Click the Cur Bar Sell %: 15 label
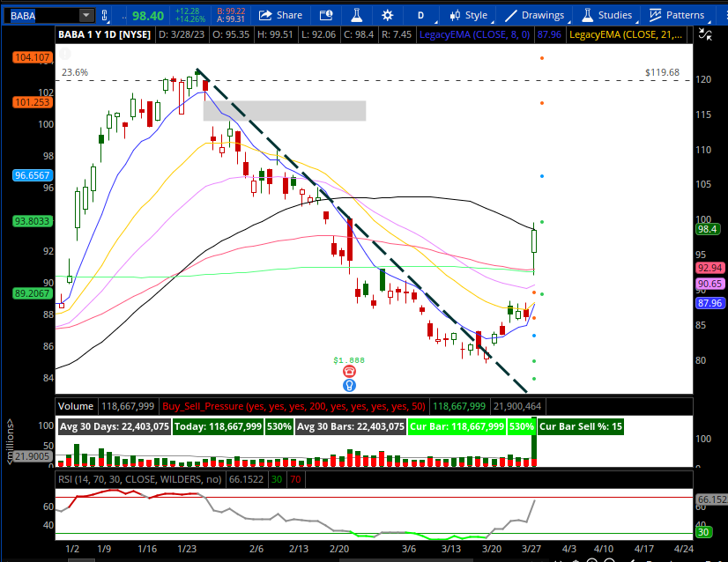 pos(580,426)
